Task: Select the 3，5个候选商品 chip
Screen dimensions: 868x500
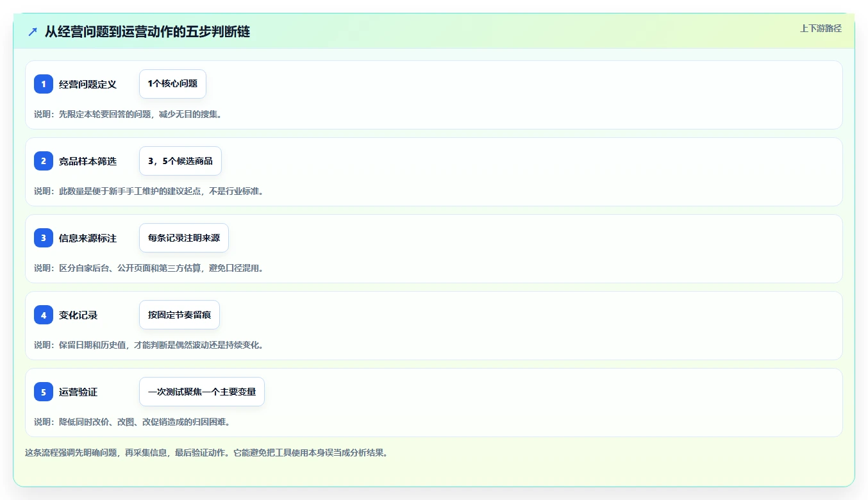Action: point(180,161)
